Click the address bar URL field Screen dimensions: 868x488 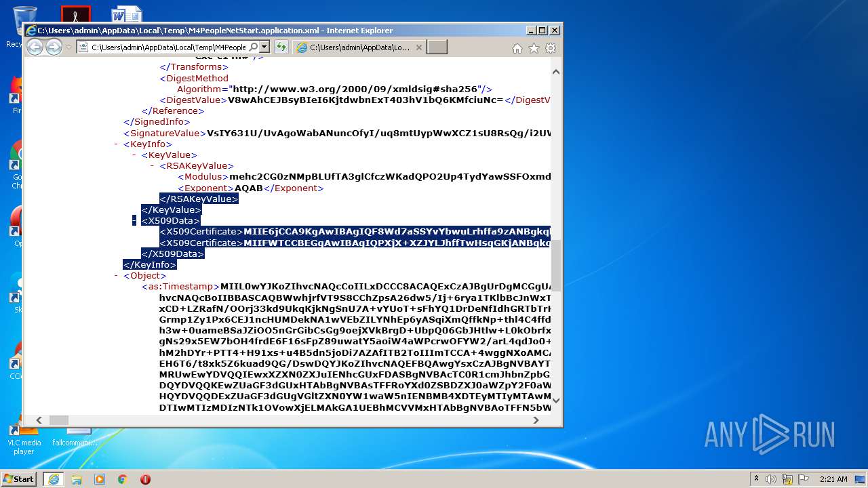pyautogui.click(x=168, y=47)
